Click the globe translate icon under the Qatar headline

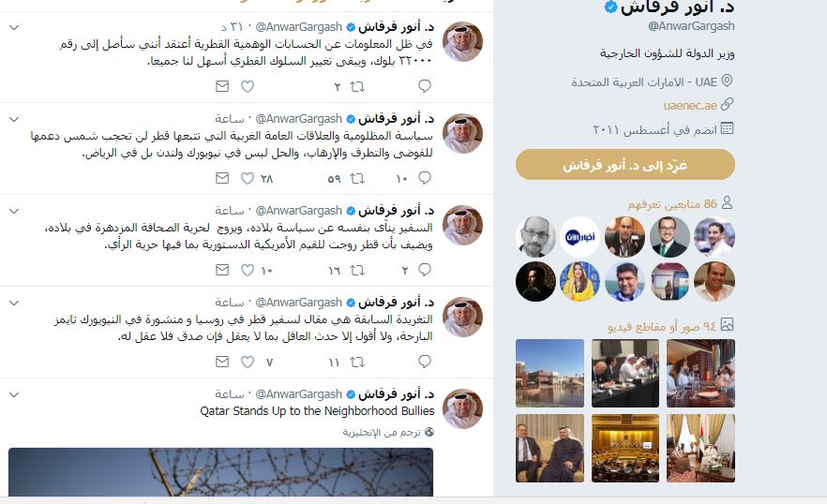point(429,432)
